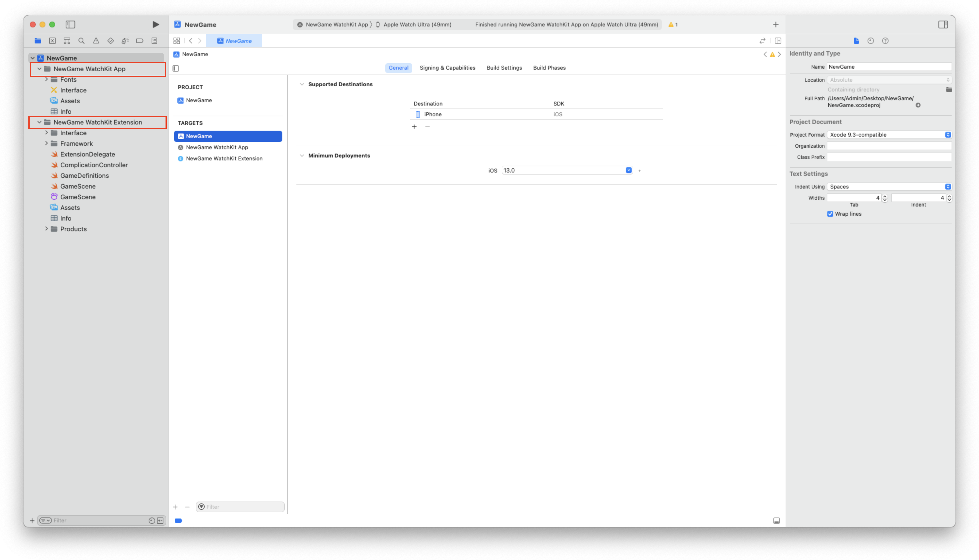Screen dimensions: 979x560
Task: Open the related items grid menu
Action: (177, 41)
